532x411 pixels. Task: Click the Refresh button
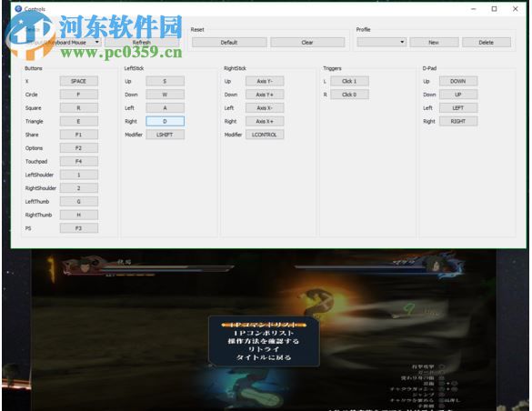[x=142, y=43]
